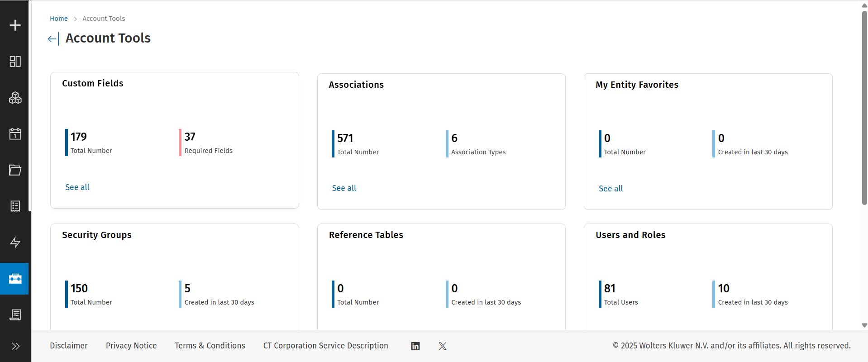The image size is (868, 362).
Task: Select the toolbox Account Tools sidebar icon
Action: (x=14, y=279)
